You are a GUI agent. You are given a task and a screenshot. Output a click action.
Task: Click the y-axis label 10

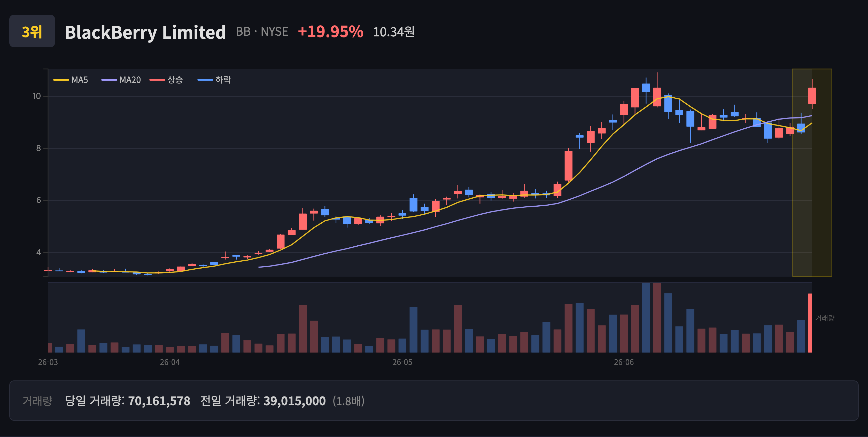(x=36, y=96)
